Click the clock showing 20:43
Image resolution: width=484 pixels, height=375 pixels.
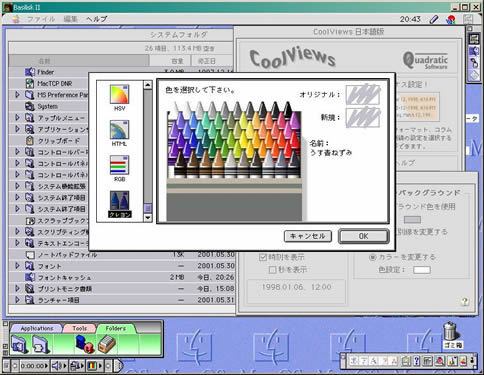click(410, 19)
